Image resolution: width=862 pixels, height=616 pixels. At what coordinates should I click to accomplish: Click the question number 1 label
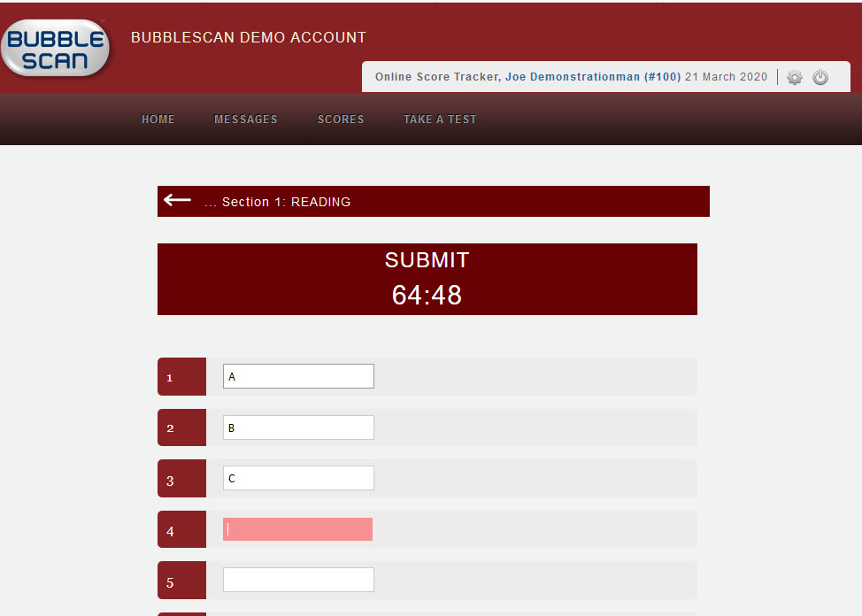click(181, 377)
